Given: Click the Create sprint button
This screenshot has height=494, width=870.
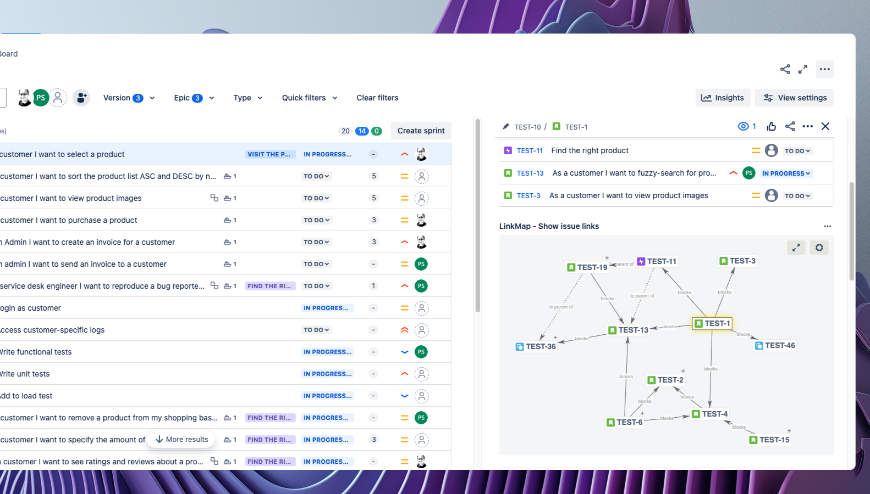Looking at the screenshot, I should click(x=421, y=131).
